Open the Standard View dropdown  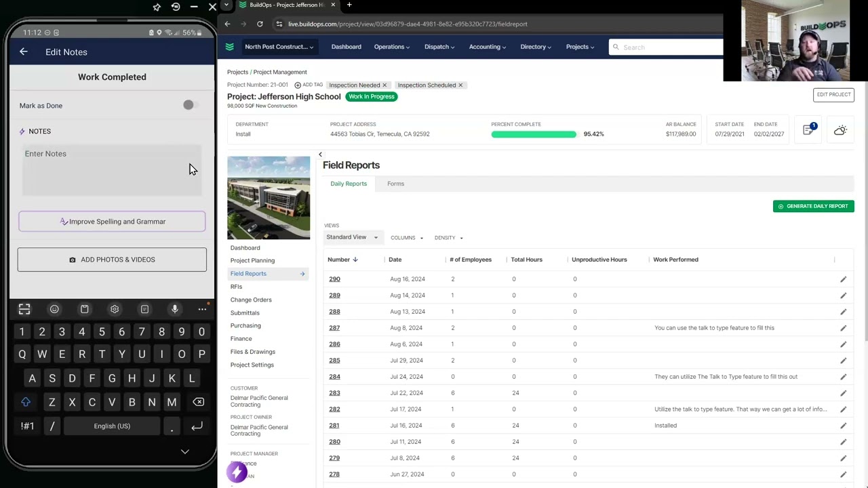tap(353, 237)
